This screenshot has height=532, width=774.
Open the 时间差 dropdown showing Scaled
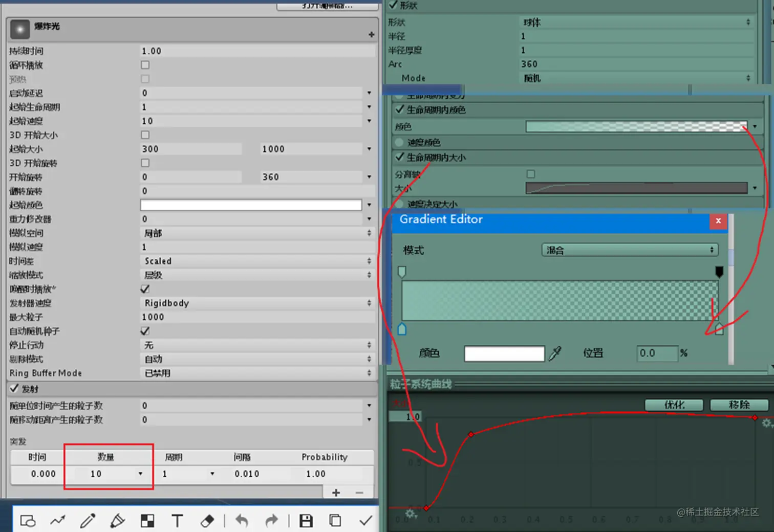tap(257, 261)
